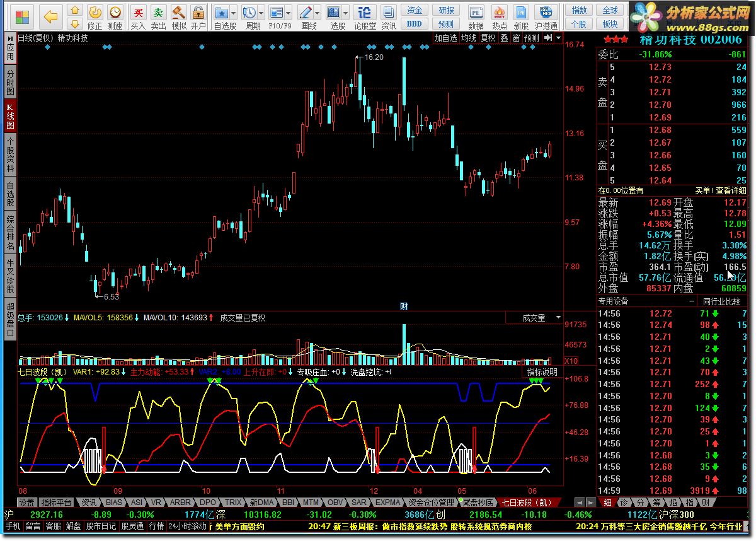Expand the 选股 dropdown arrow
This screenshot has width=756, height=541.
[346, 13]
